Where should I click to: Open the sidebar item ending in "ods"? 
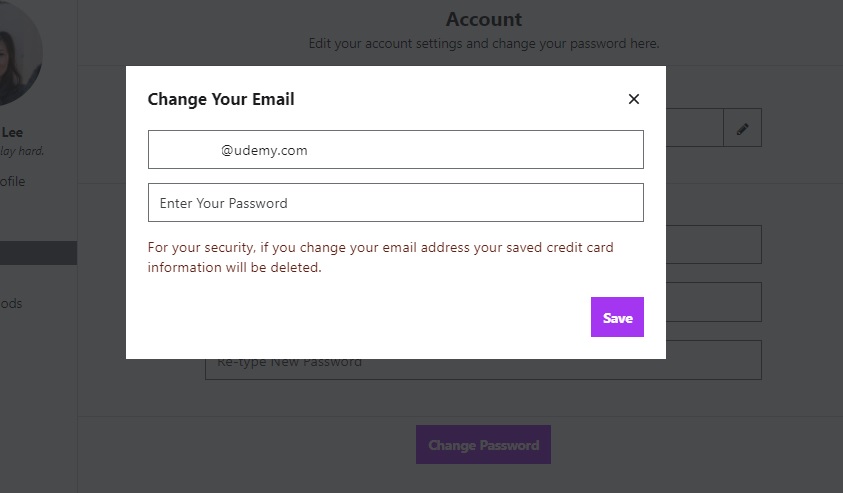[x=12, y=303]
